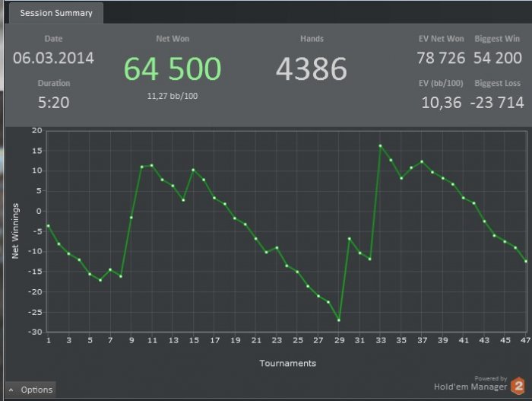The image size is (532, 401).
Task: Click the Tournaments axis label
Action: (x=288, y=363)
